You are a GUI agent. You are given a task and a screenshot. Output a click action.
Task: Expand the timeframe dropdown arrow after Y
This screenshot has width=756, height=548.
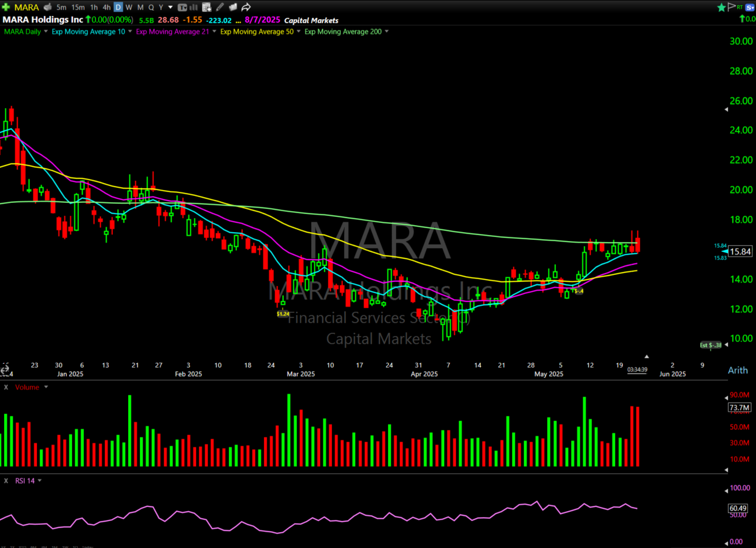pos(170,8)
